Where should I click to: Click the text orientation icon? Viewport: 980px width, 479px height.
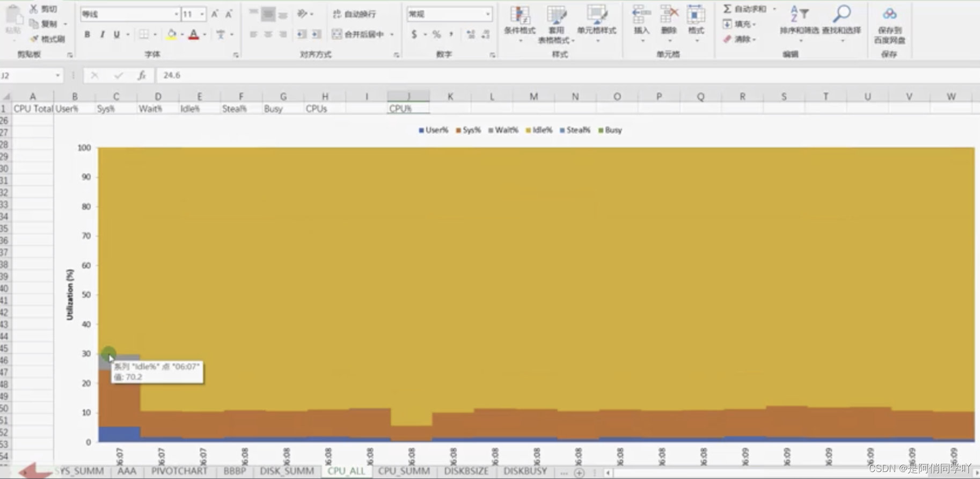302,14
